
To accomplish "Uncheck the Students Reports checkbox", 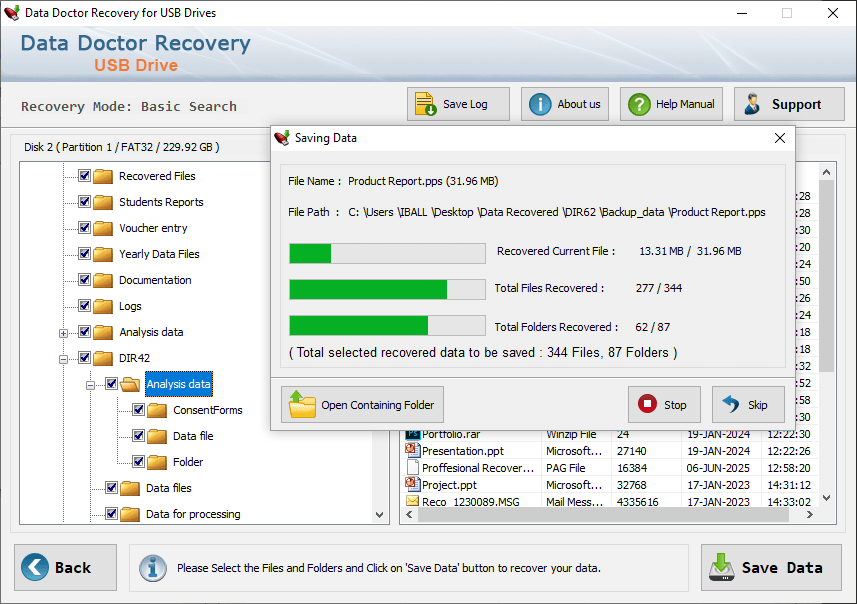I will (84, 202).
